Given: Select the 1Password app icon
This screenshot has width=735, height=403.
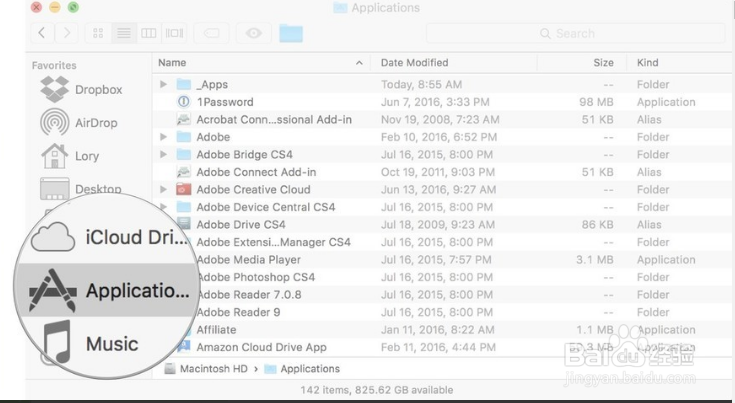Looking at the screenshot, I should pyautogui.click(x=183, y=102).
